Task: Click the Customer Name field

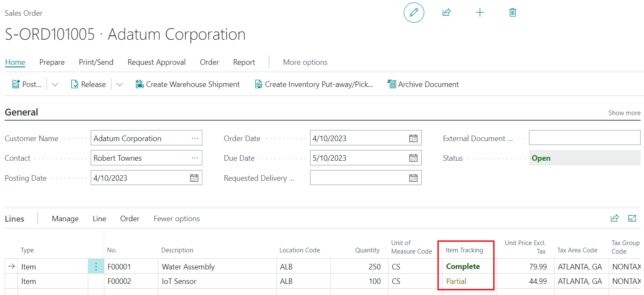Action: [147, 138]
